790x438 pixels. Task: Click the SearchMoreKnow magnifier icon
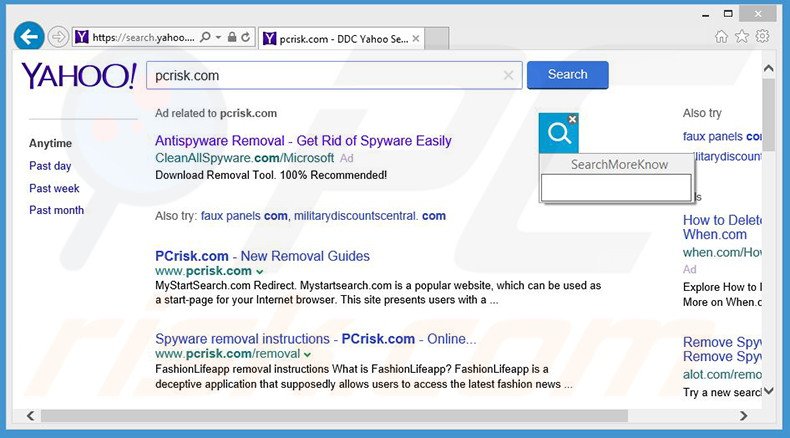point(558,134)
